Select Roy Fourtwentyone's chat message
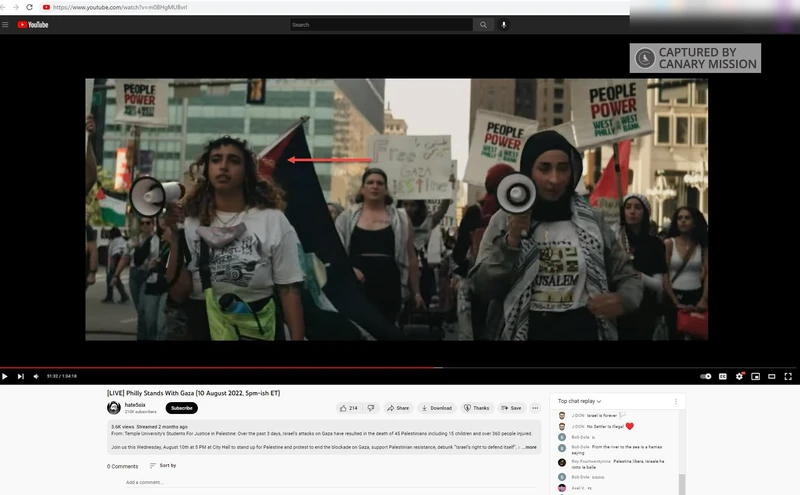Viewport: 800px width, 495px height. click(x=611, y=464)
